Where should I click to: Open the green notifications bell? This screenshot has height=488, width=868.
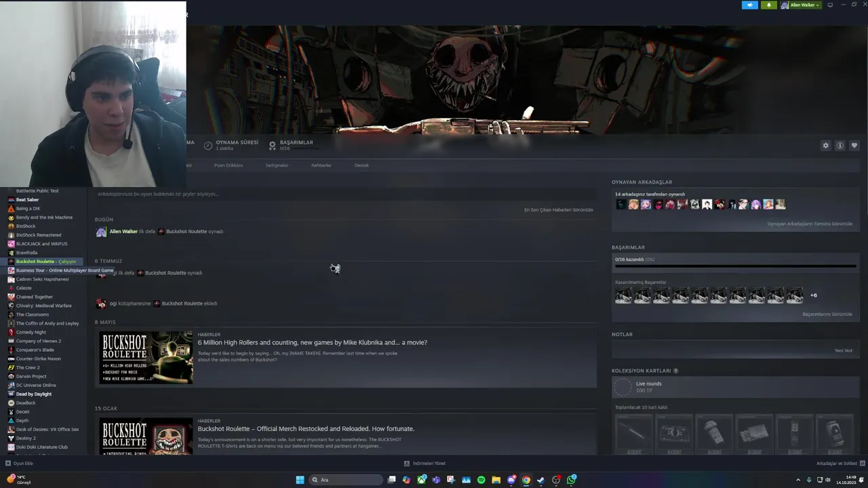[x=768, y=5]
